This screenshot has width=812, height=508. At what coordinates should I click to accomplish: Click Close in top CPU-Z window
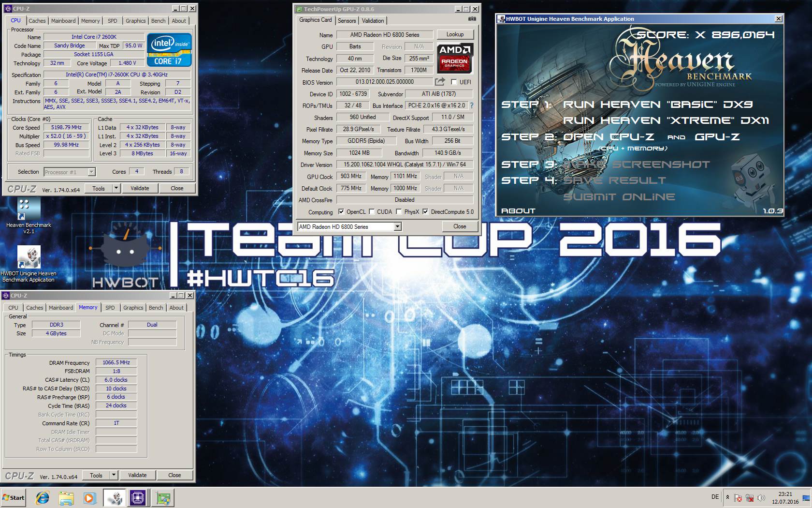[x=177, y=188]
